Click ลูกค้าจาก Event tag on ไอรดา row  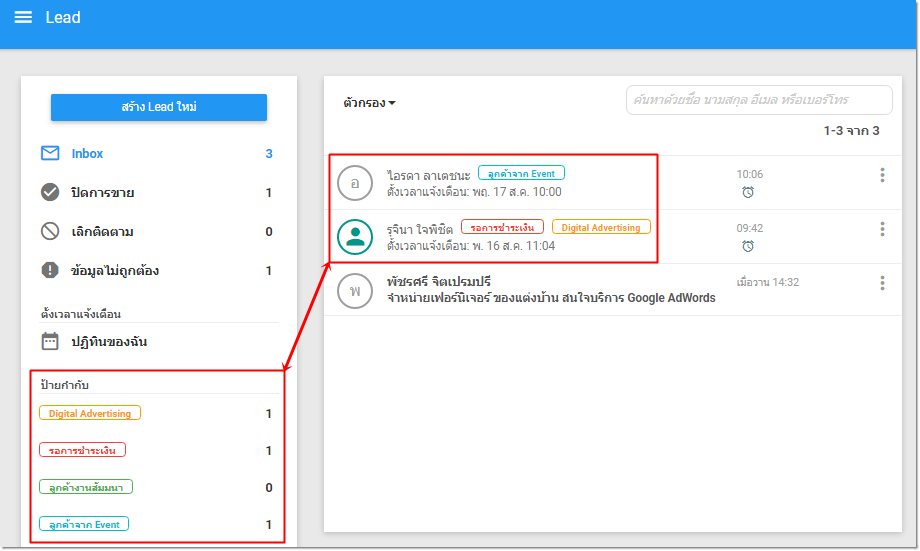coord(521,173)
